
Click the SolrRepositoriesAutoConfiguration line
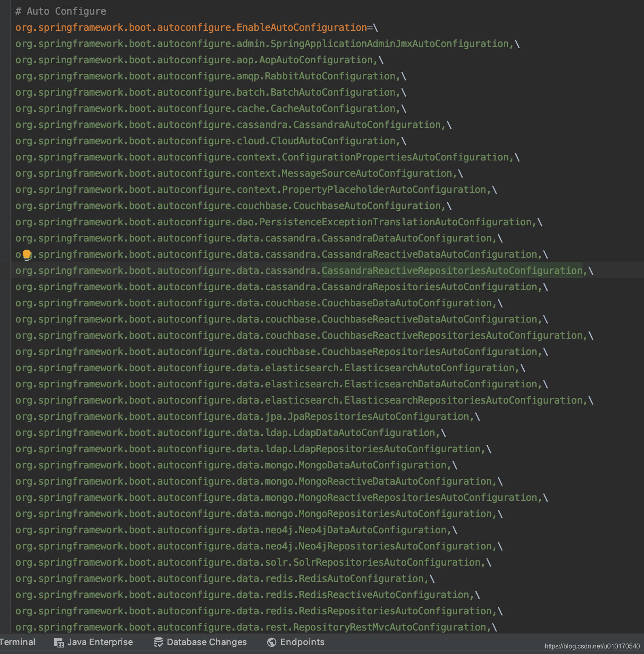tap(254, 562)
